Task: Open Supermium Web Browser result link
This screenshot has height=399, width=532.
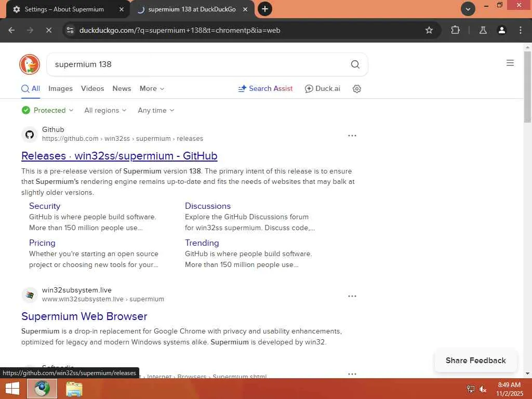Action: [84, 316]
